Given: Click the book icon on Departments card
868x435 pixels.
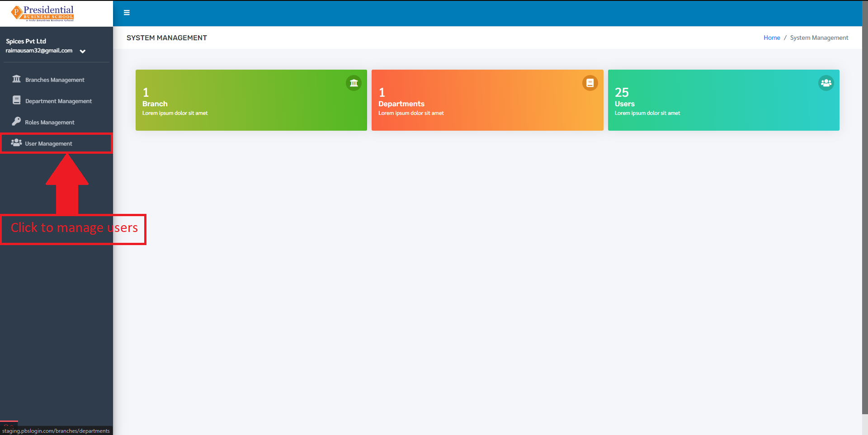Looking at the screenshot, I should pyautogui.click(x=590, y=83).
